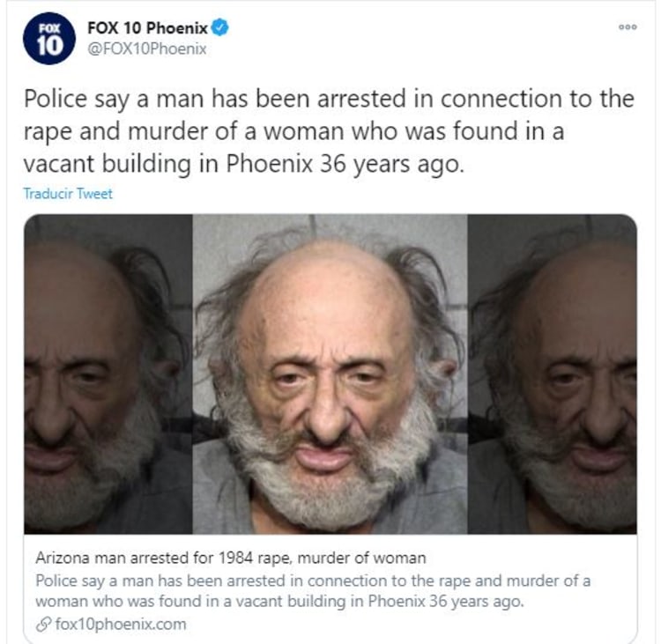Click Traducir Tweet to translate
Screen dimensions: 661x644
pos(68,194)
